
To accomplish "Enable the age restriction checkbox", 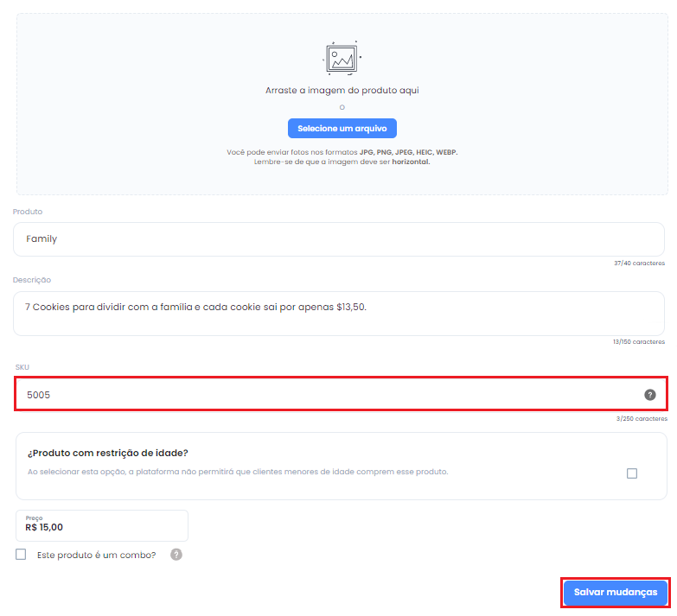I will pyautogui.click(x=632, y=473).
